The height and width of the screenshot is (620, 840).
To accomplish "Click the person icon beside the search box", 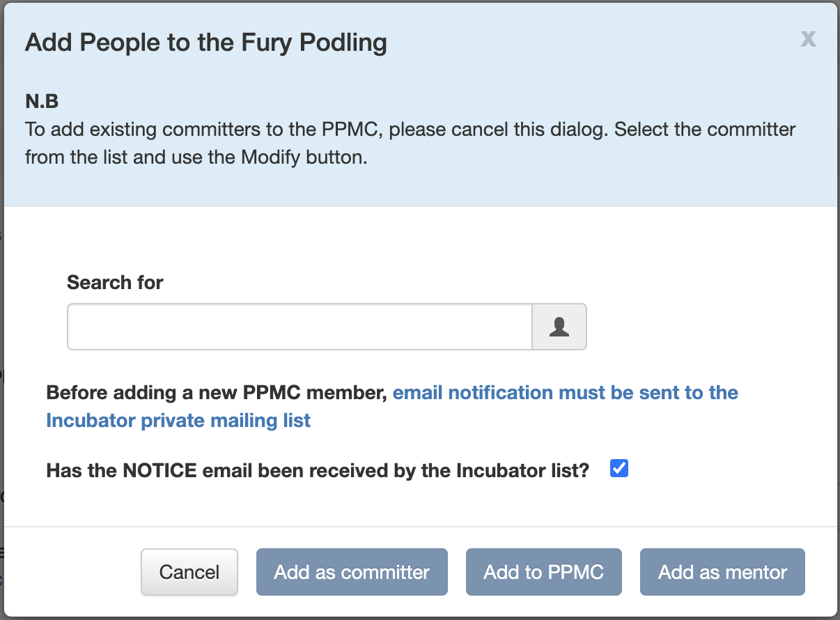I will click(559, 327).
